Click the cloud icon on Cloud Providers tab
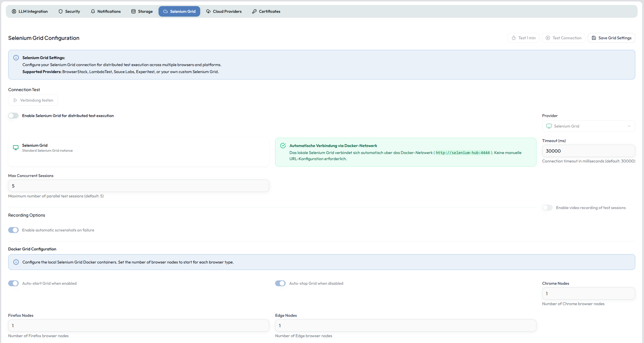 pos(208,11)
